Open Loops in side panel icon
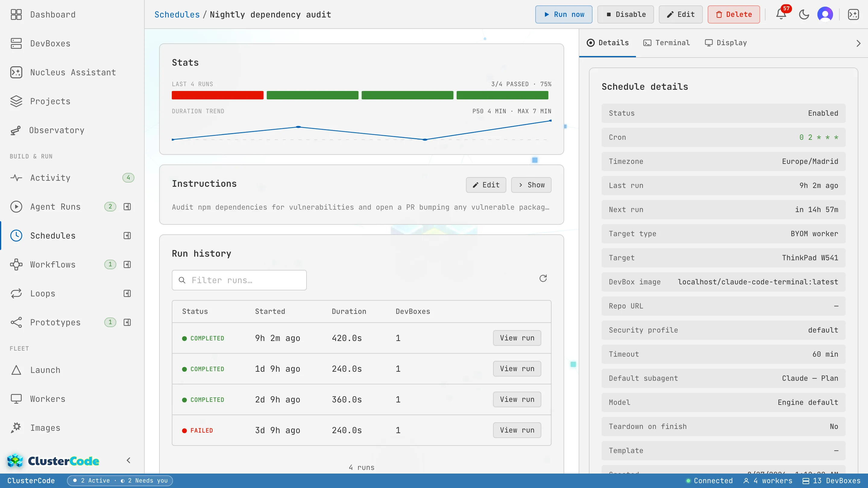This screenshot has width=868, height=488. click(x=127, y=293)
